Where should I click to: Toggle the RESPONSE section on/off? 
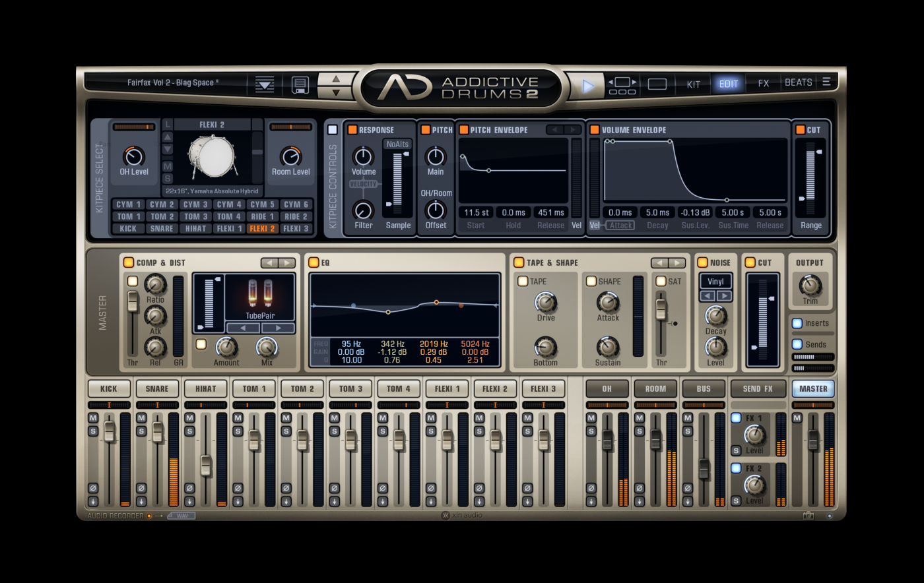352,130
